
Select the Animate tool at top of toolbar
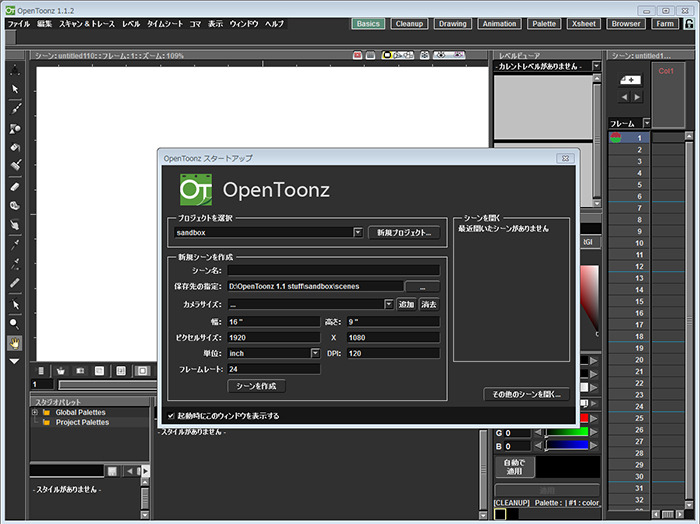point(15,70)
